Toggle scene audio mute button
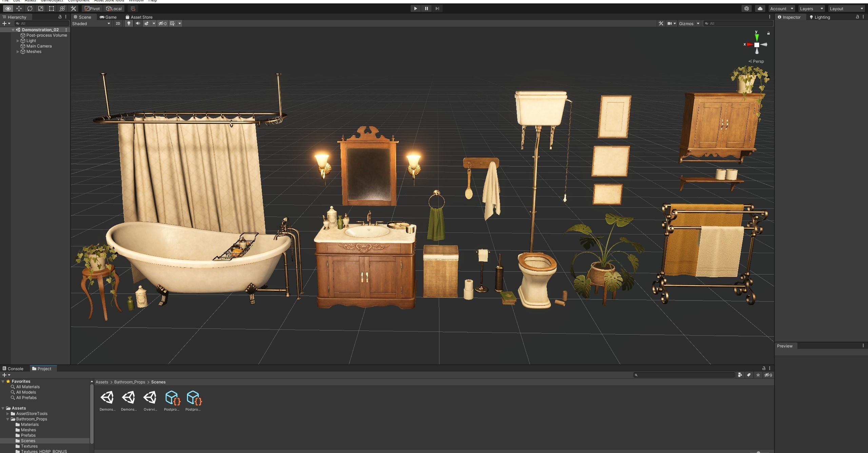 pyautogui.click(x=138, y=23)
